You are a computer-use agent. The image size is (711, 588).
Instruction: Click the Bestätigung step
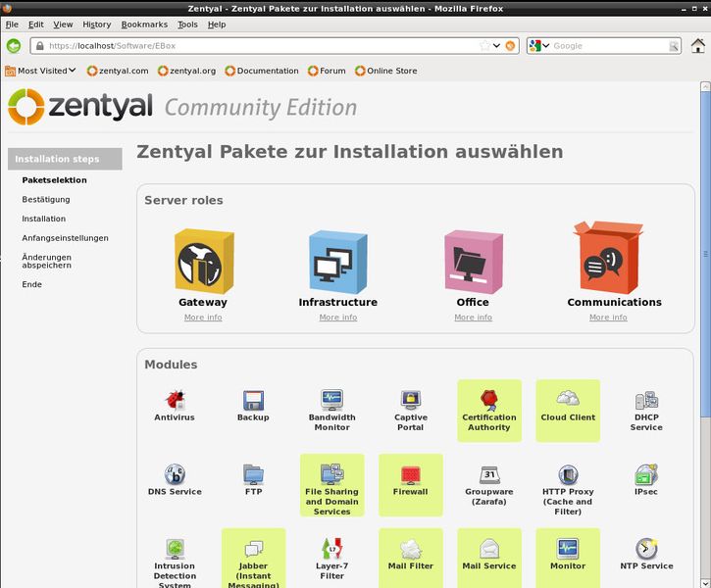[46, 199]
